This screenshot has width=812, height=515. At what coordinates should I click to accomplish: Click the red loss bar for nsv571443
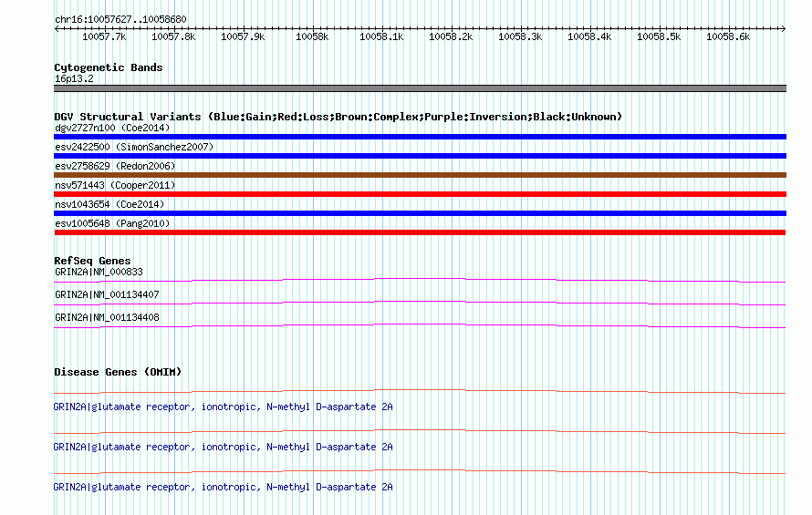pyautogui.click(x=420, y=194)
